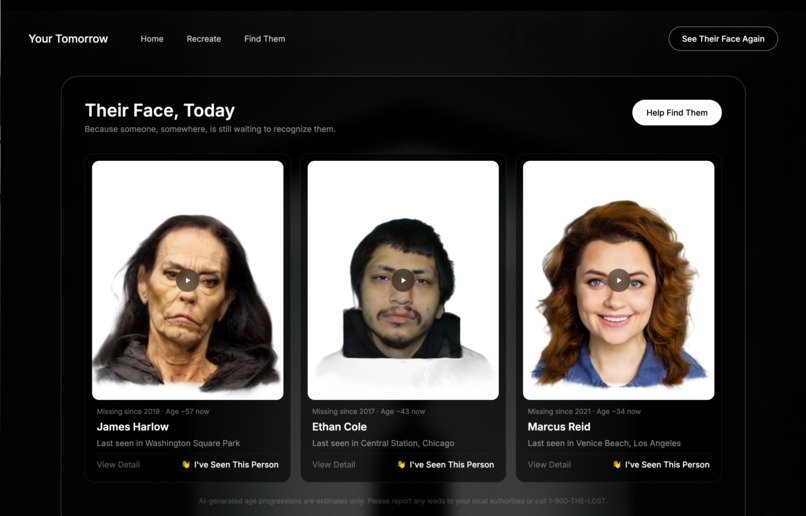Play the Marcus Reid video
The width and height of the screenshot is (806, 516).
(x=618, y=281)
